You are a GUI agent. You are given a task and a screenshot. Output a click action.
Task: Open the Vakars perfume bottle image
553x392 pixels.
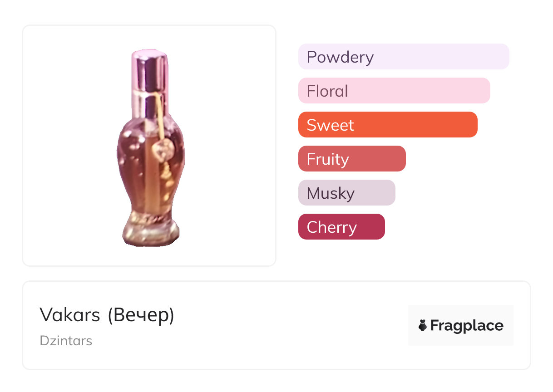pyautogui.click(x=149, y=146)
